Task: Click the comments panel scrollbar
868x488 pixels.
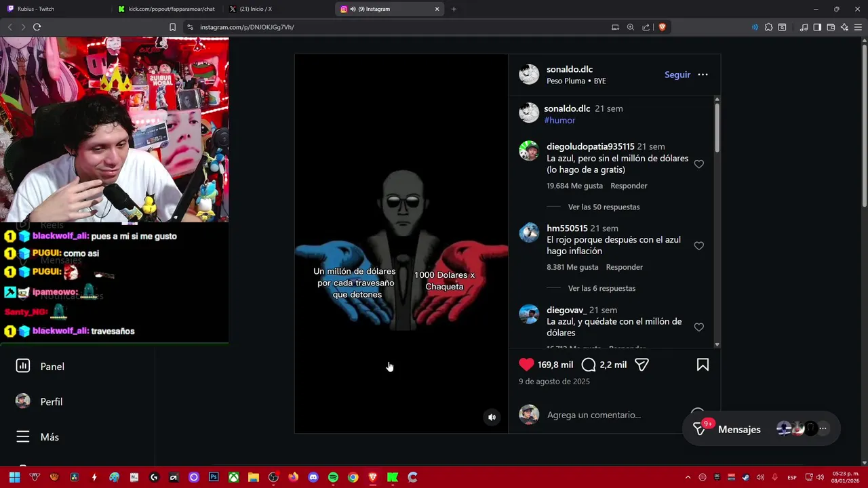Action: click(x=717, y=127)
